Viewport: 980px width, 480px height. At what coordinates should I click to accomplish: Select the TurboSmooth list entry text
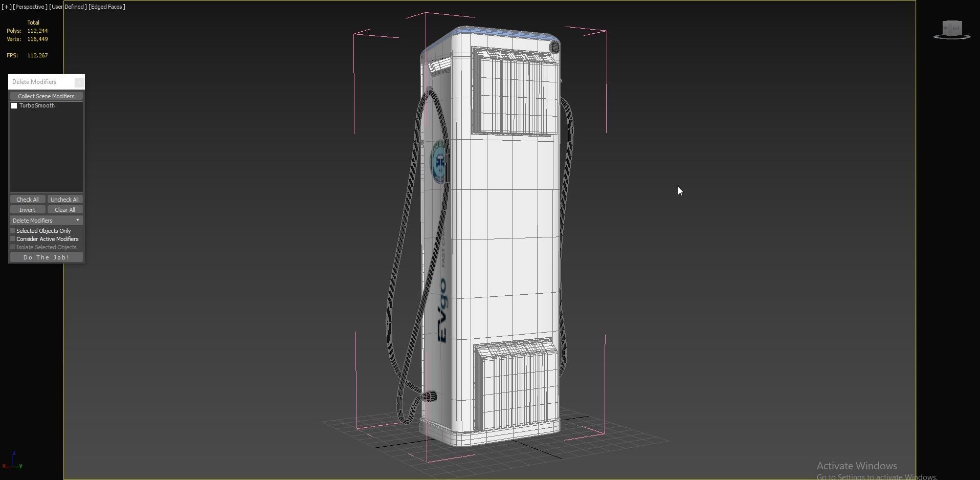click(37, 106)
